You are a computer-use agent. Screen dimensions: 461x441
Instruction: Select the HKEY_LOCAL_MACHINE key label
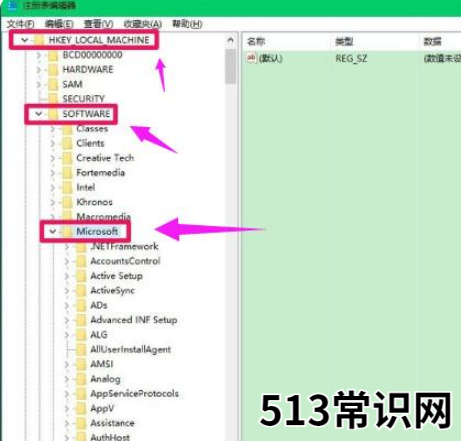point(99,40)
